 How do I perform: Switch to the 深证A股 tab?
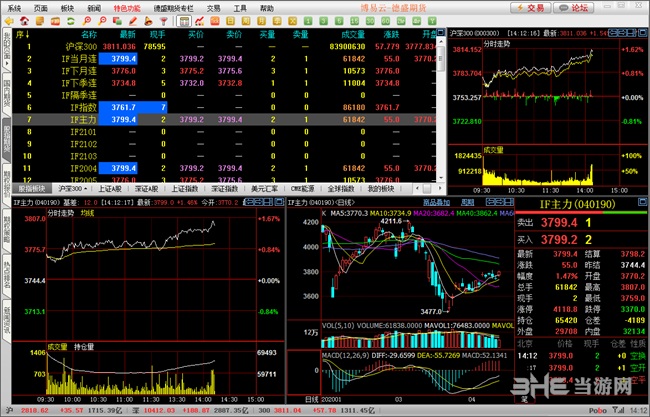tap(146, 189)
